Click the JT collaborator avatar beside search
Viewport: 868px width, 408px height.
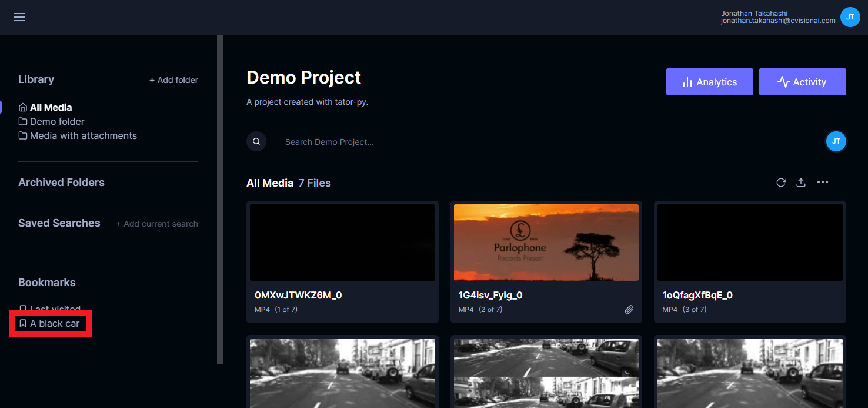[836, 141]
